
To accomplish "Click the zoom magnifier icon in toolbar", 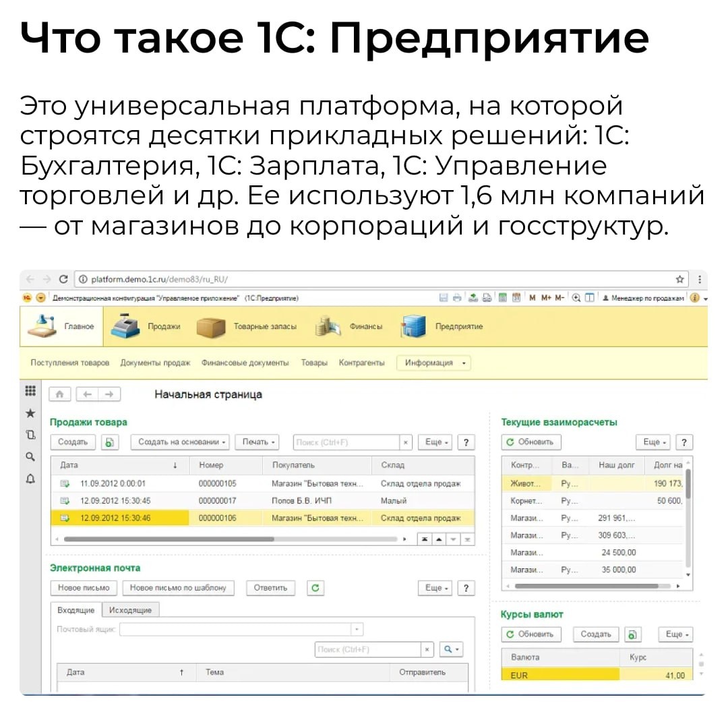I will 576,298.
